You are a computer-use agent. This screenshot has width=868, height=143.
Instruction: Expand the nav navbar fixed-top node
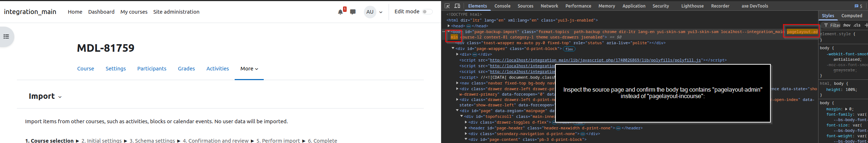[457, 83]
